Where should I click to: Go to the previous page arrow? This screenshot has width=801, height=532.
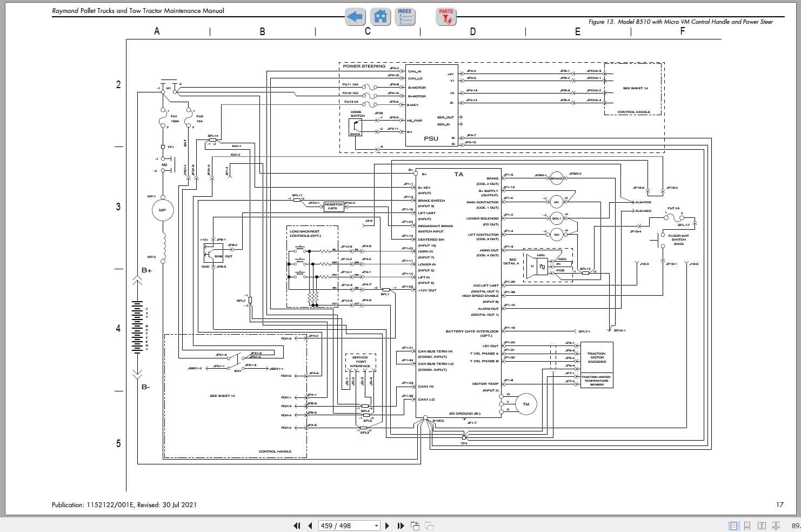[310, 526]
